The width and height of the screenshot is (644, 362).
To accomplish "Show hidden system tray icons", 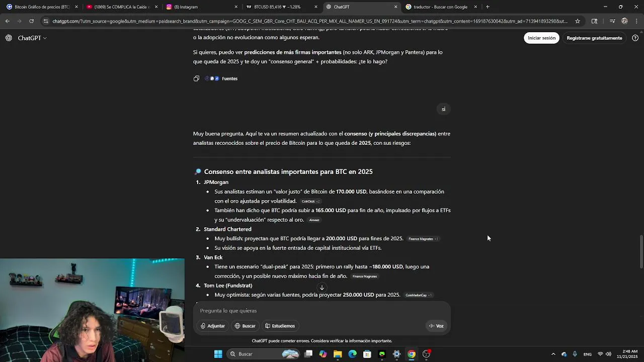I will pyautogui.click(x=553, y=354).
